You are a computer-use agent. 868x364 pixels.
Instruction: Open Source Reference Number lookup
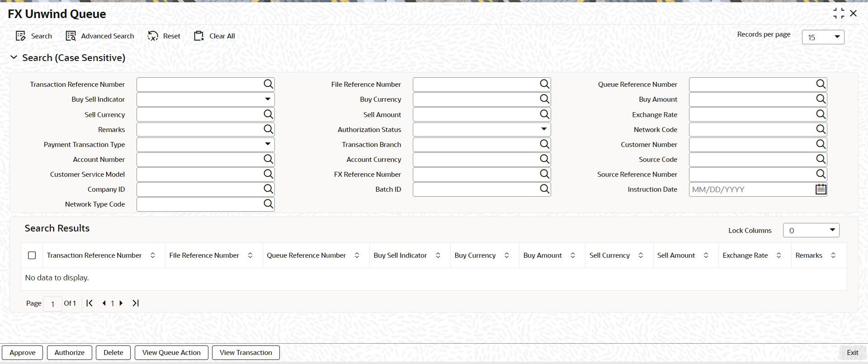coord(821,174)
